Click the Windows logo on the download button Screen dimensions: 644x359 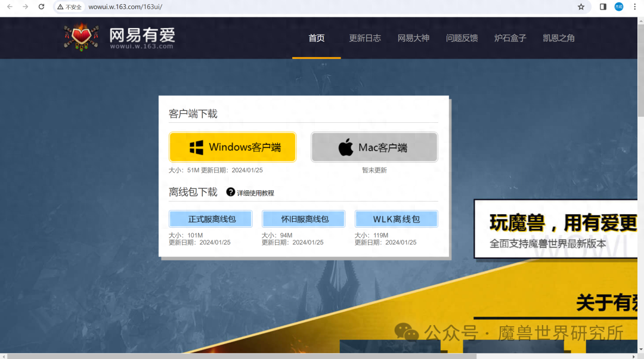[195, 147]
